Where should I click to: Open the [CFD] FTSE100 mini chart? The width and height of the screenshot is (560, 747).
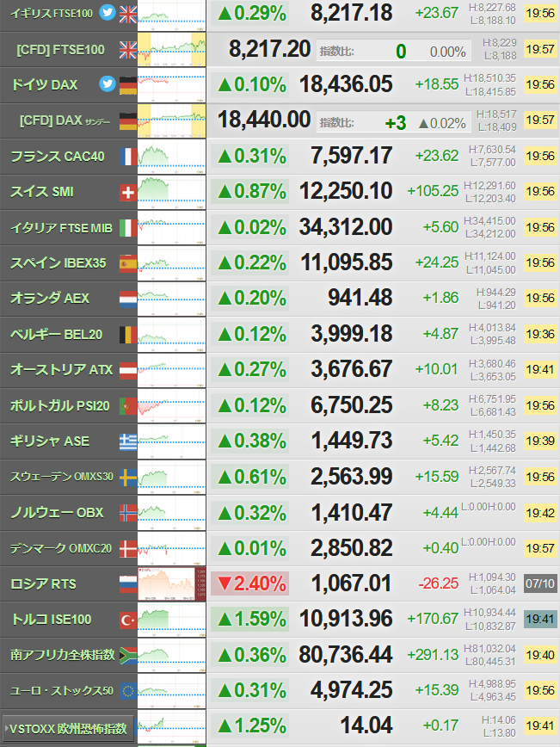(x=172, y=50)
